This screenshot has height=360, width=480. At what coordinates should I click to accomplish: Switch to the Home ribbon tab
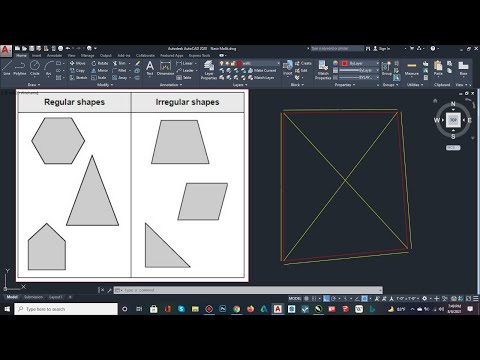(21, 56)
